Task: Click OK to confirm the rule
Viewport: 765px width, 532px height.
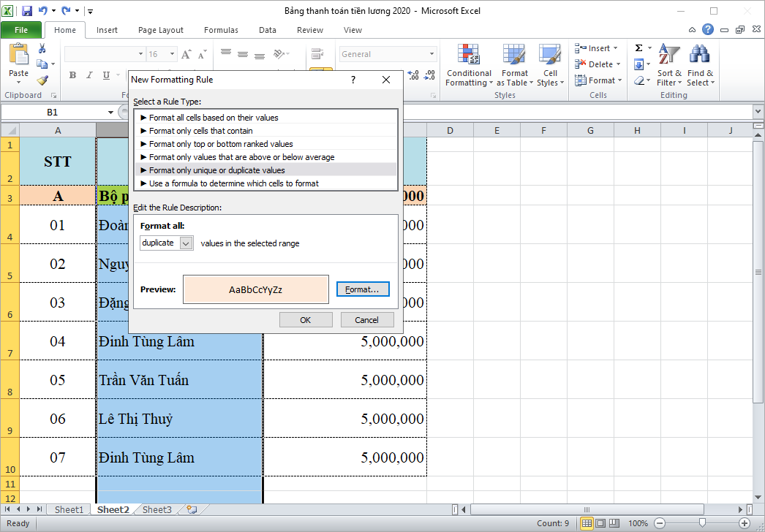Action: 306,319
